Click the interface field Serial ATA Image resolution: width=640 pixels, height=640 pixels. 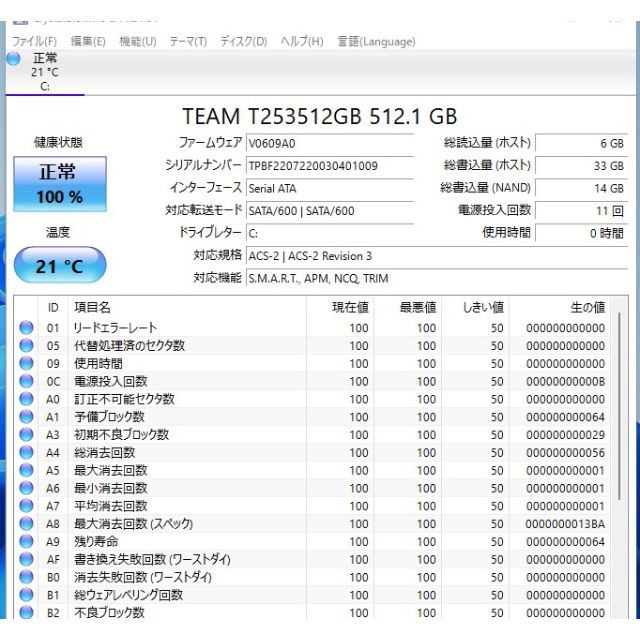(330, 188)
